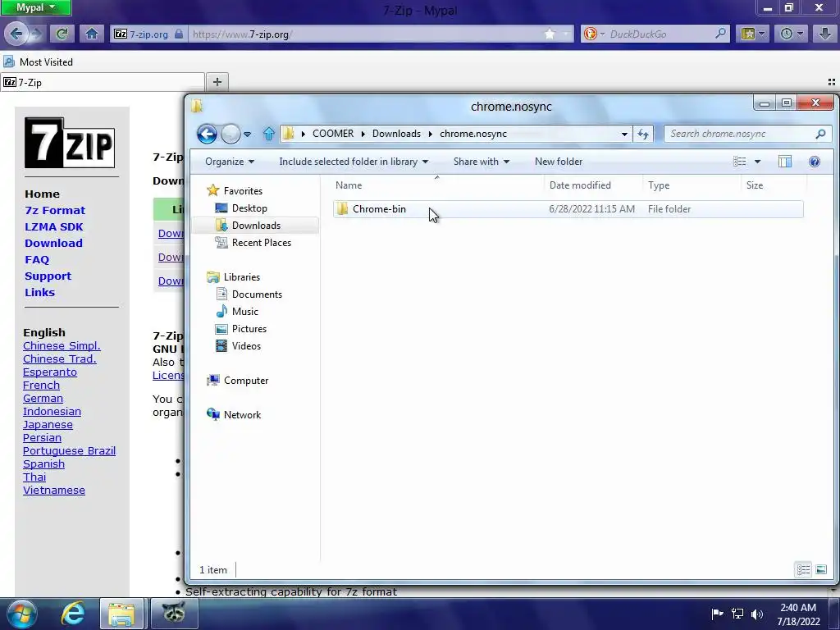Screen dimensions: 840x630
Task: Open the network icon in system tray
Action: coord(737,614)
